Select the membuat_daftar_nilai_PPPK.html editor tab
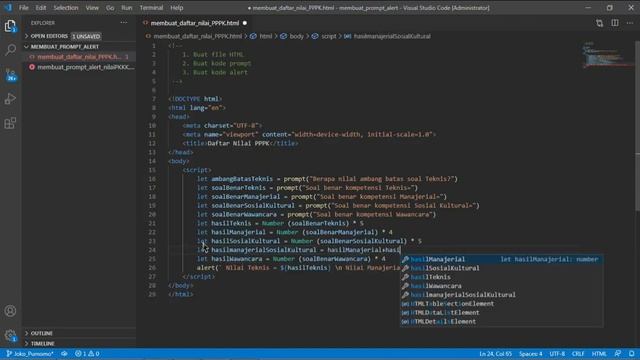The width and height of the screenshot is (640, 360). pyautogui.click(x=195, y=23)
